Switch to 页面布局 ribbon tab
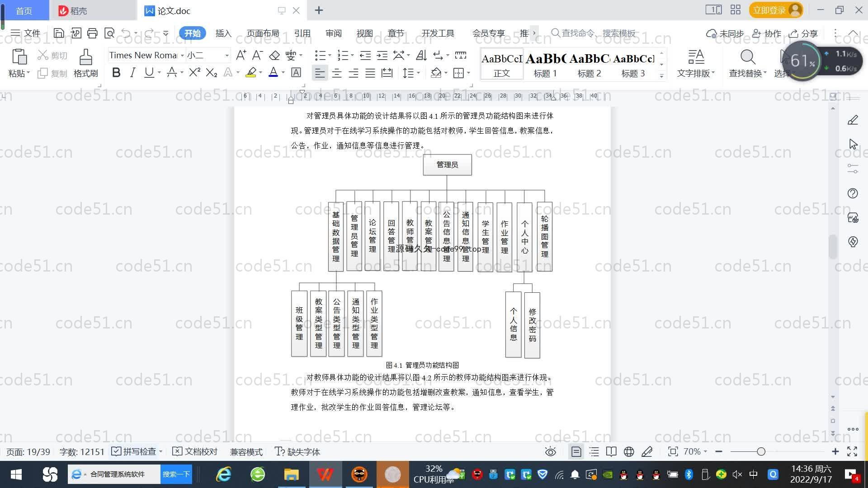Image resolution: width=868 pixels, height=488 pixels. pyautogui.click(x=263, y=33)
